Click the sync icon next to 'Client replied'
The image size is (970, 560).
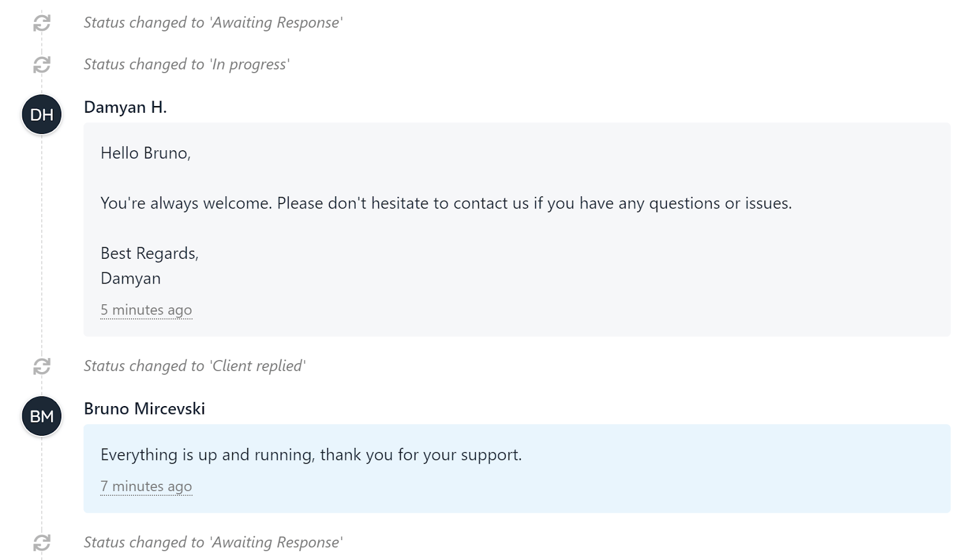click(x=42, y=366)
